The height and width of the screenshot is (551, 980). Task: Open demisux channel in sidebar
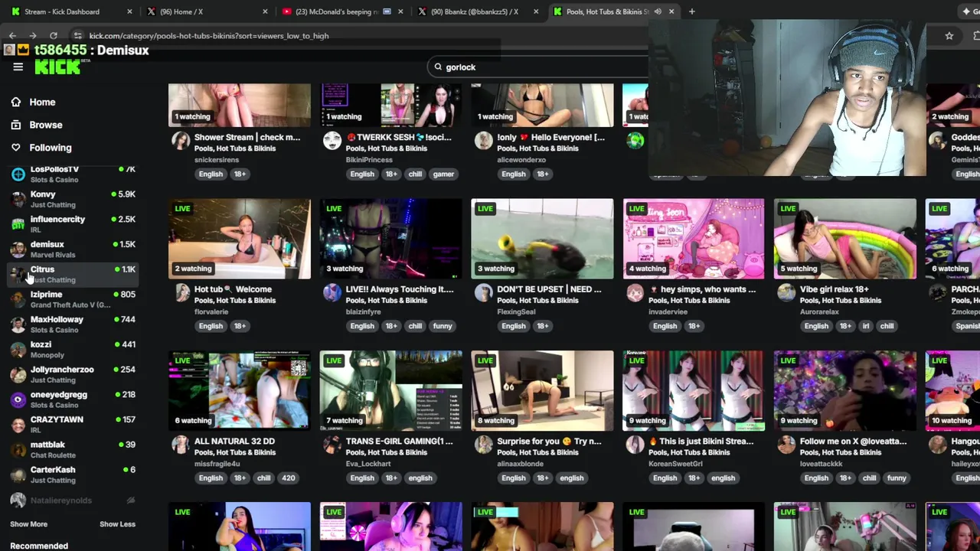pos(74,249)
